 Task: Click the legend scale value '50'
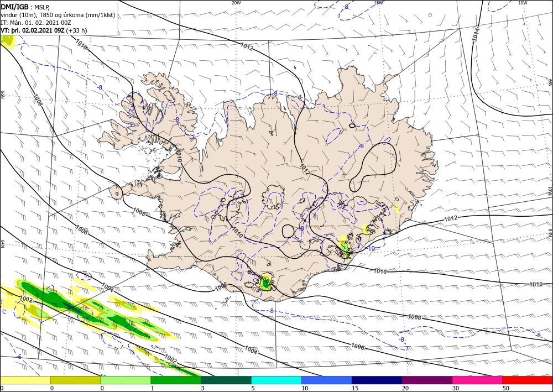(x=505, y=388)
